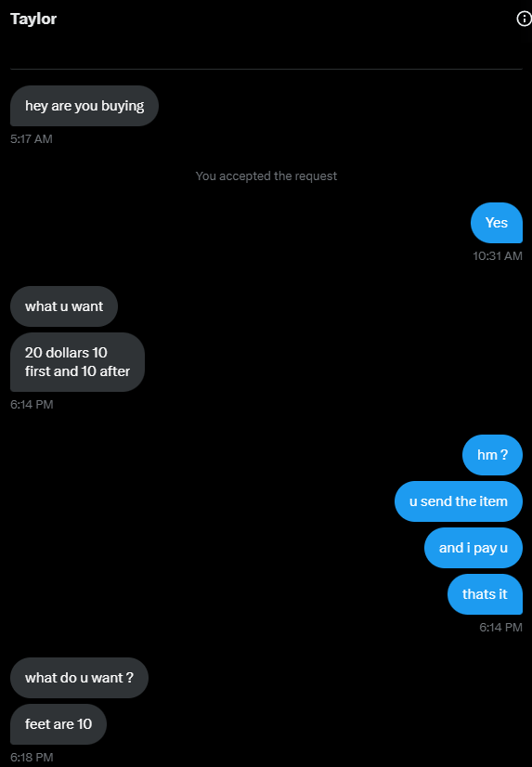This screenshot has width=532, height=767.
Task: Click the '20 dollars 10 first' message
Action: click(x=77, y=362)
